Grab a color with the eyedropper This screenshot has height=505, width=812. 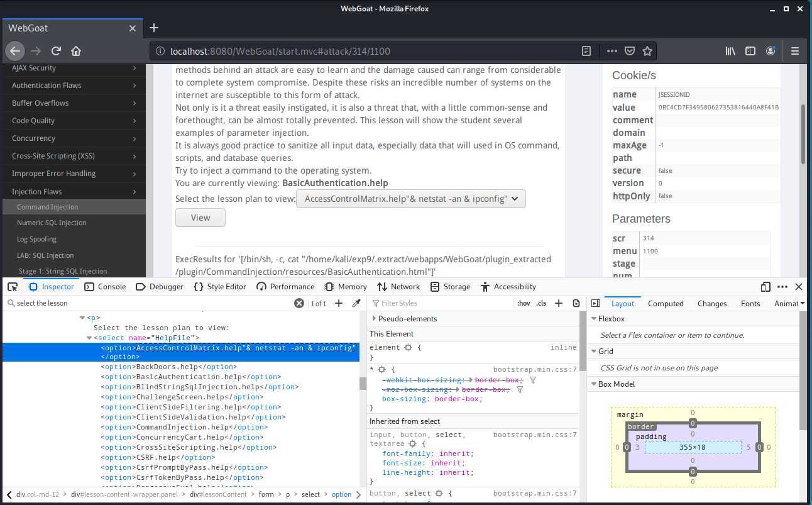coord(356,303)
